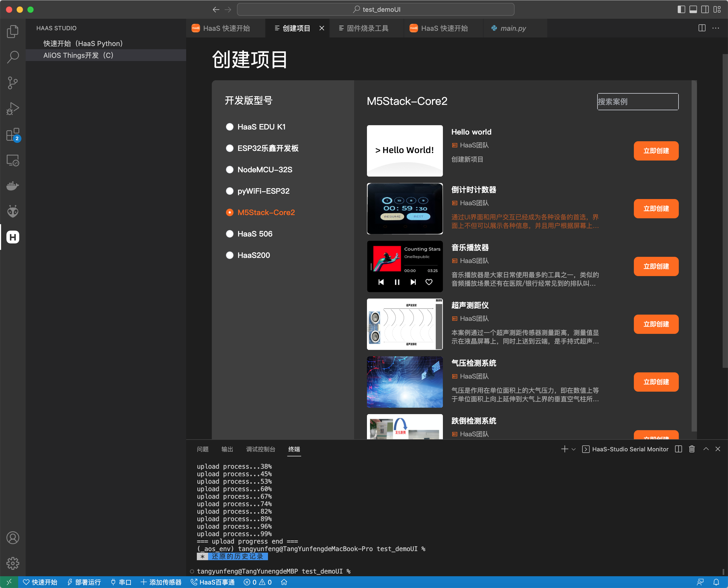Click the 搜索案例 search input field
This screenshot has width=728, height=588.
point(638,101)
